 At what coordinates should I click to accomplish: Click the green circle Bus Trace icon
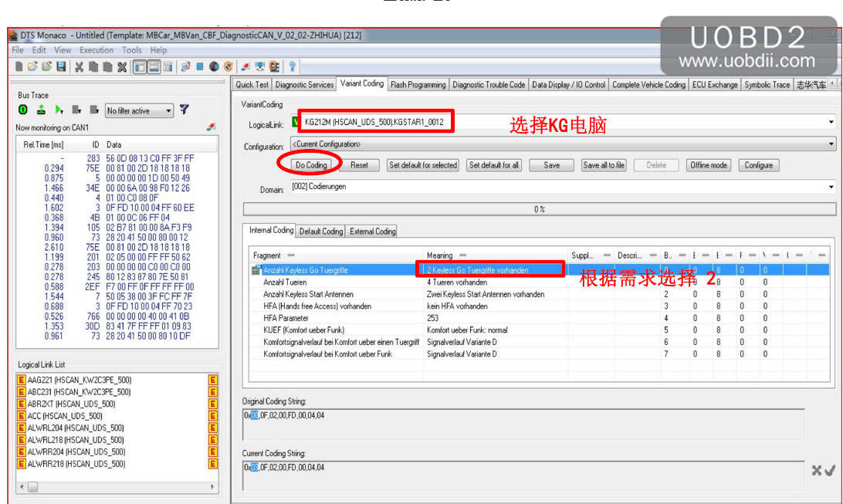point(23,110)
